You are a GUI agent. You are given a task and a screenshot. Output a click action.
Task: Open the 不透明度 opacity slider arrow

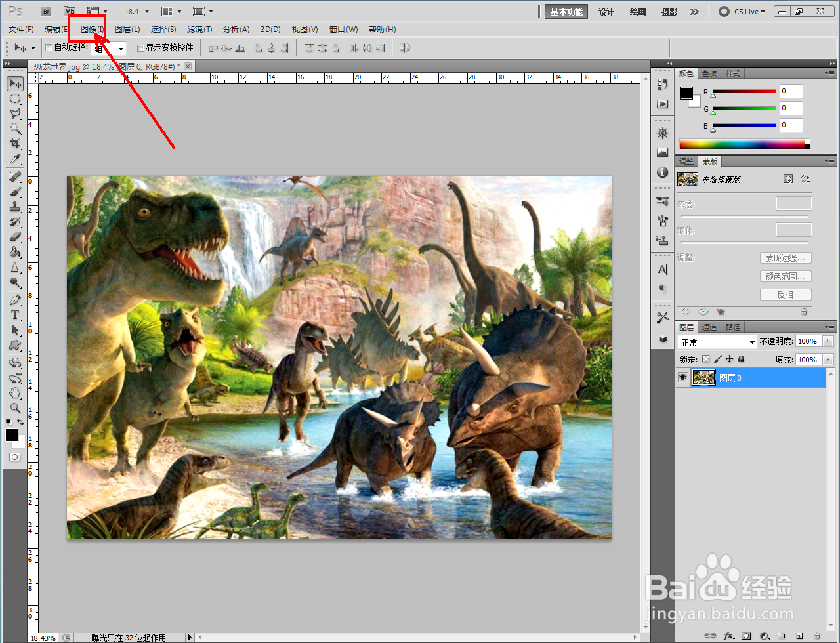(x=828, y=341)
